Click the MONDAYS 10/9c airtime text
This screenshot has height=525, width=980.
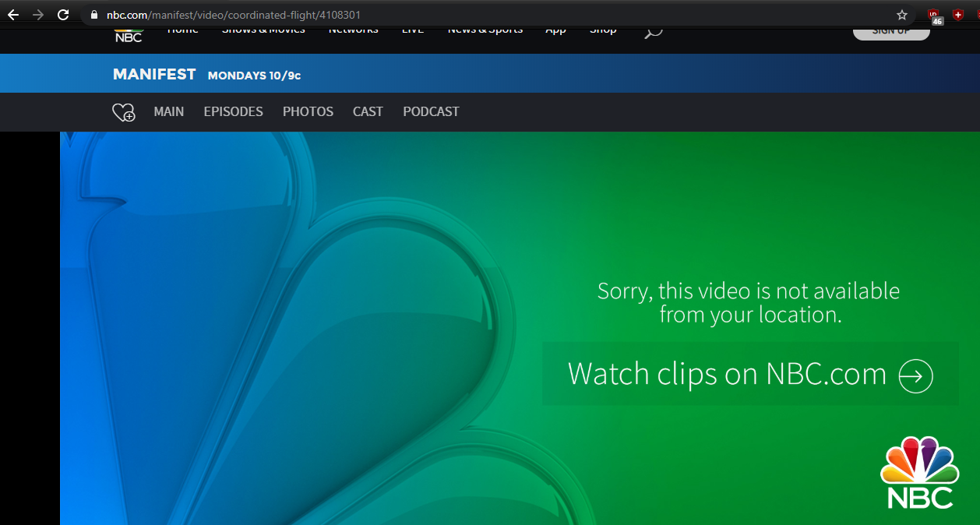(x=255, y=76)
